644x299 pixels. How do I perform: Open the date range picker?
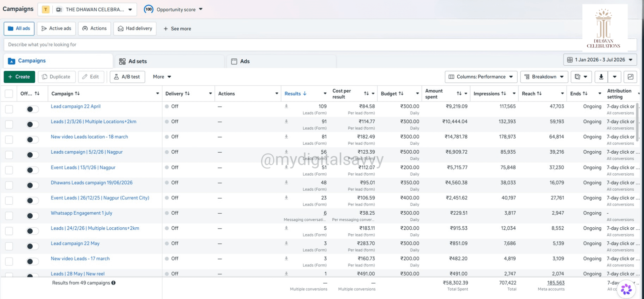[600, 60]
